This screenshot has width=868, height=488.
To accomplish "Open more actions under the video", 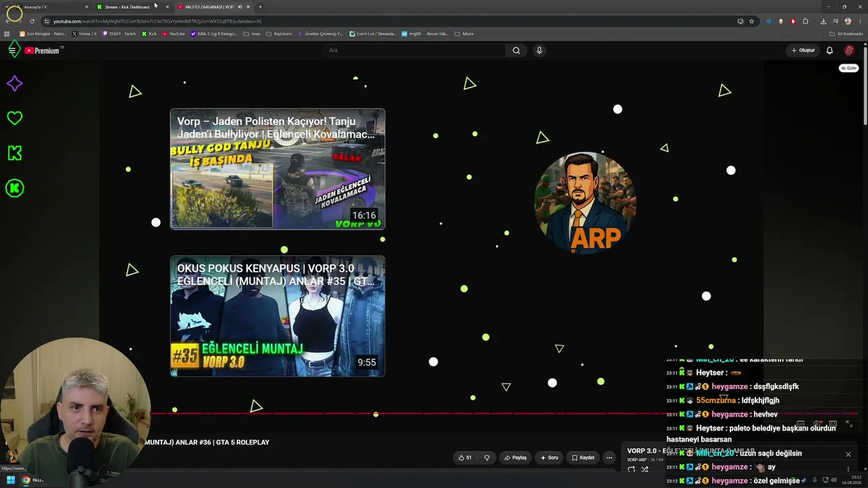I will 609,457.
